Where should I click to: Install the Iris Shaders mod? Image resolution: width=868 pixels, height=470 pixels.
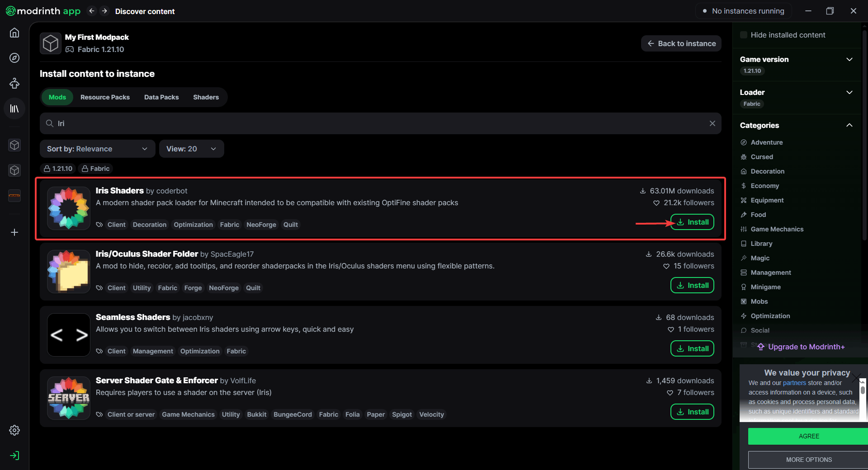click(692, 222)
